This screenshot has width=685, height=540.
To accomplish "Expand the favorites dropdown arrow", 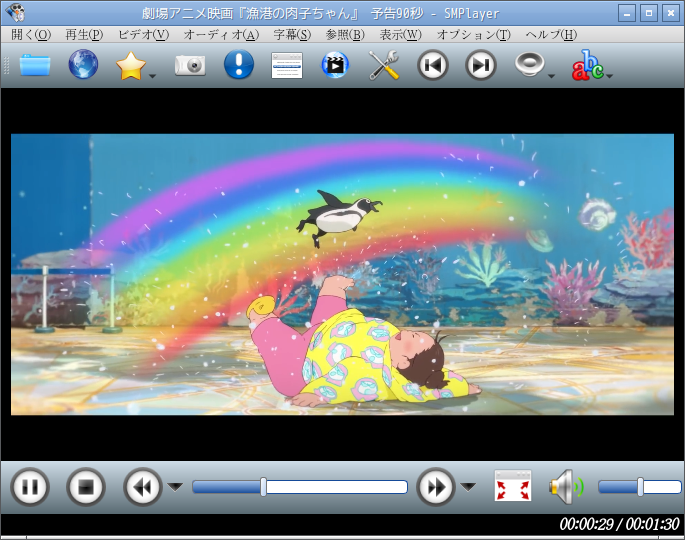I will point(152,76).
